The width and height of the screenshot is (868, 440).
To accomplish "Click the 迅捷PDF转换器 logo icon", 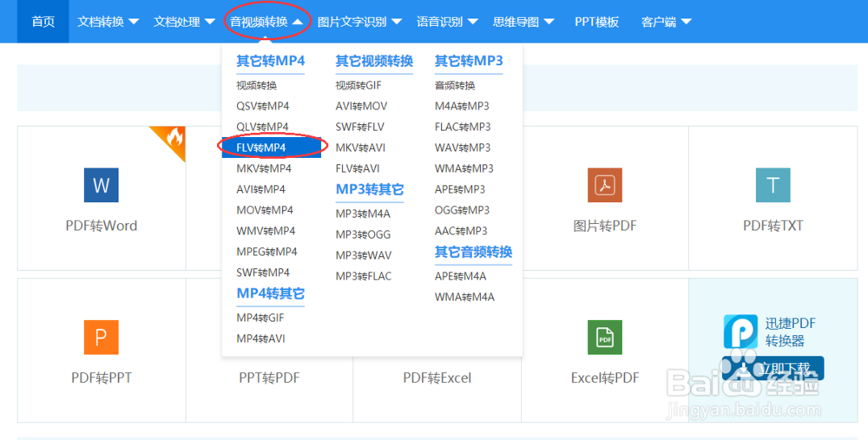I will pos(740,331).
